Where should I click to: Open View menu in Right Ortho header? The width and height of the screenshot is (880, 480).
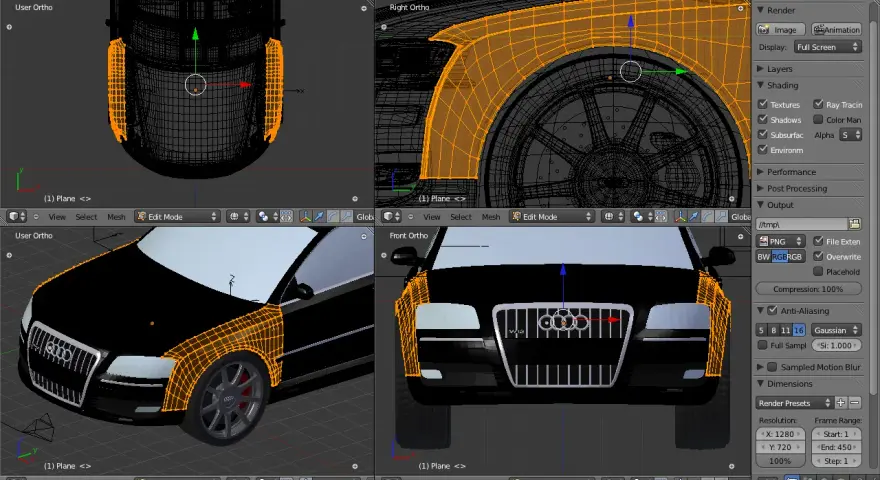pos(432,217)
